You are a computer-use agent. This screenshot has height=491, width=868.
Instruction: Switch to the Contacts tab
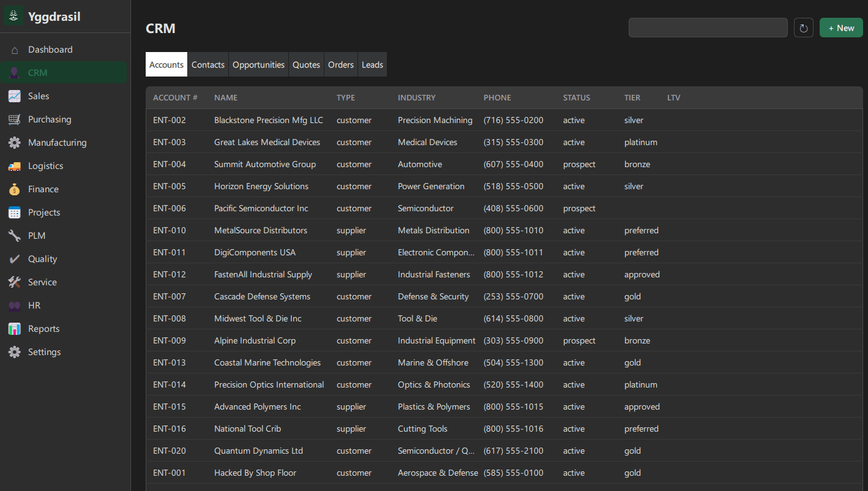tap(208, 64)
